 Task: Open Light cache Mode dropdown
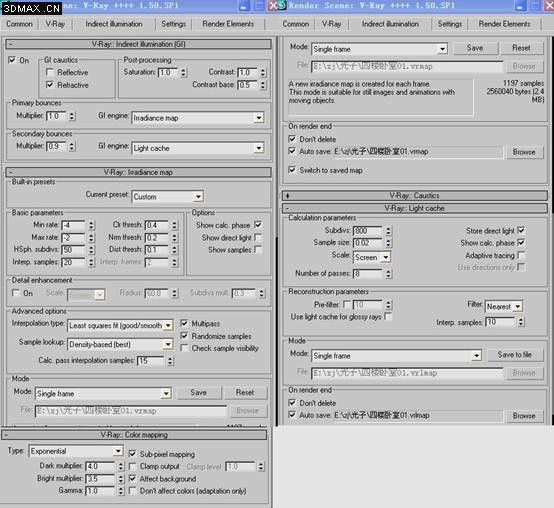click(396, 355)
